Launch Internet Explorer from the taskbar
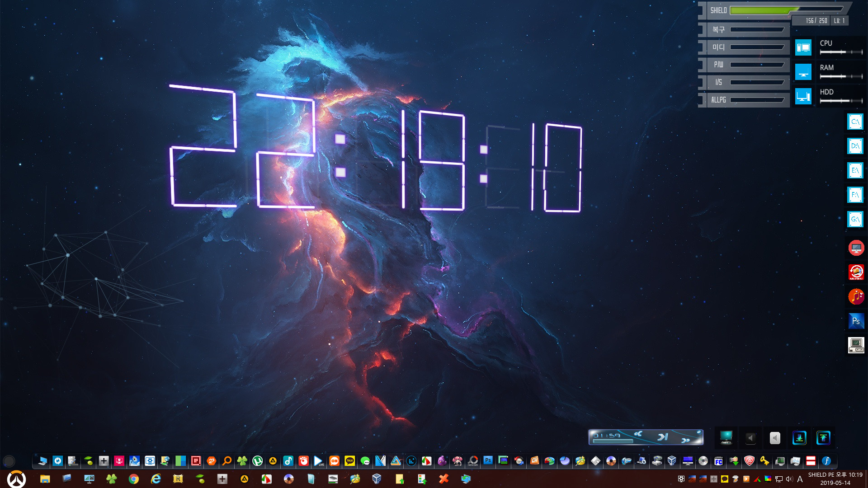Viewport: 868px width, 488px height. point(156,479)
